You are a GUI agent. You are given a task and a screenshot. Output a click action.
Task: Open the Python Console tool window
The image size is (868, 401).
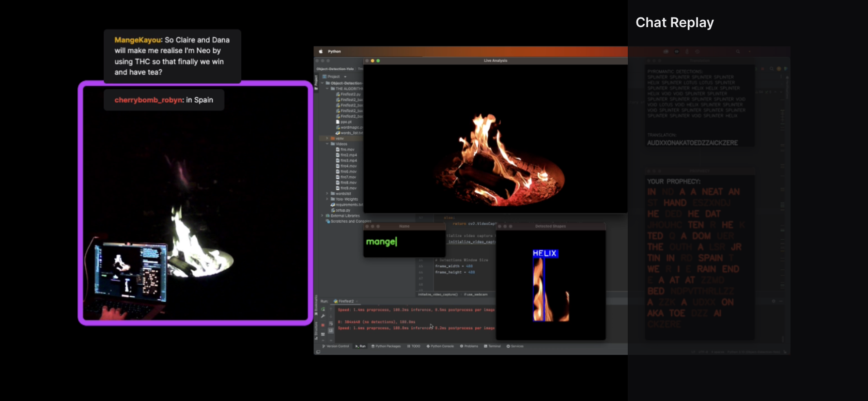[x=440, y=346]
